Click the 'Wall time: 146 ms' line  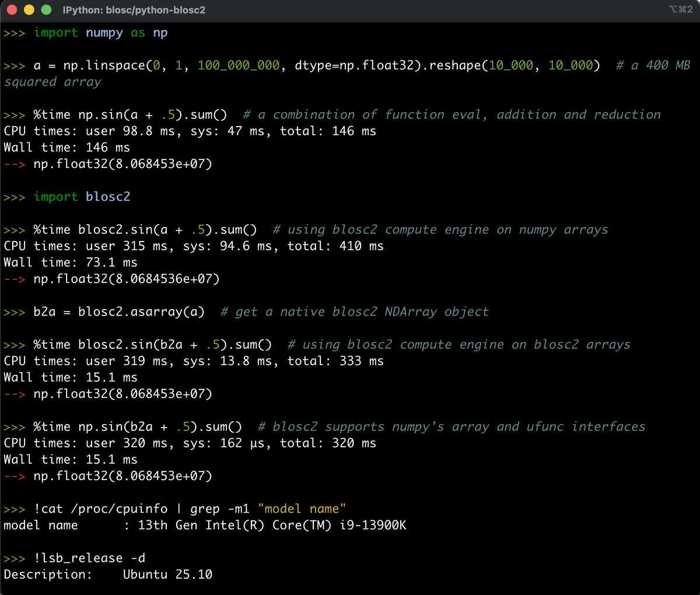(x=66, y=147)
